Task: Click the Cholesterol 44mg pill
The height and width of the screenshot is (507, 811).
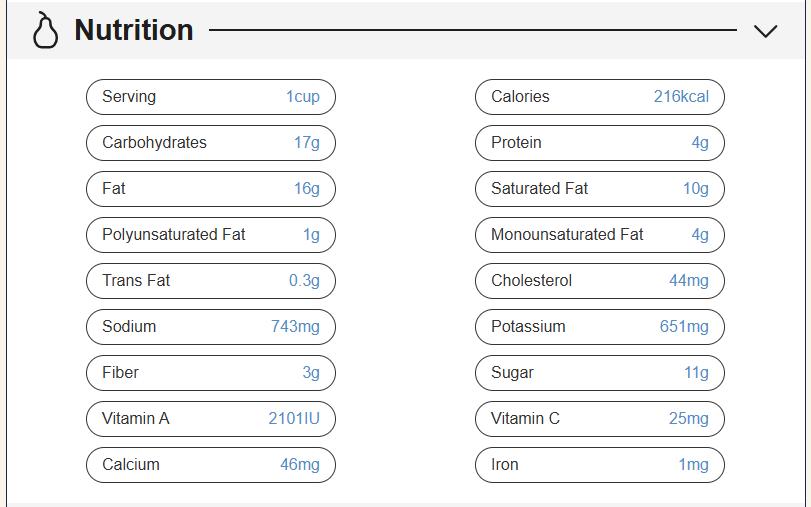Action: (x=599, y=281)
